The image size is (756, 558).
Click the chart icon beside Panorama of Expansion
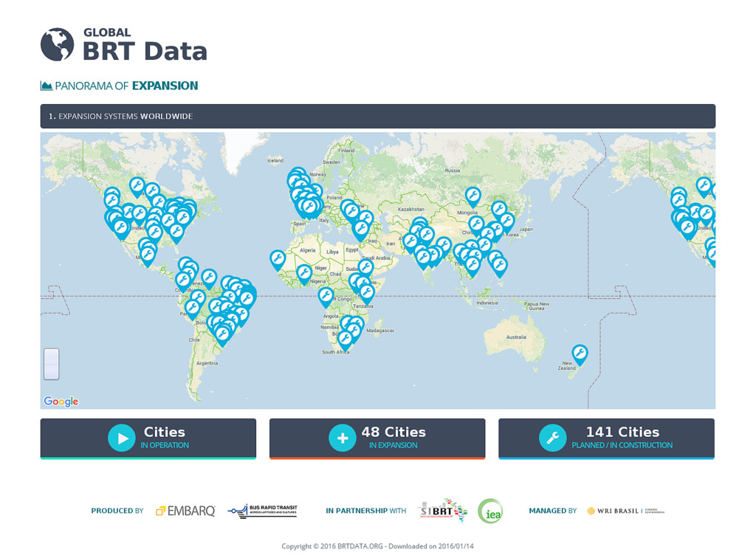[47, 86]
